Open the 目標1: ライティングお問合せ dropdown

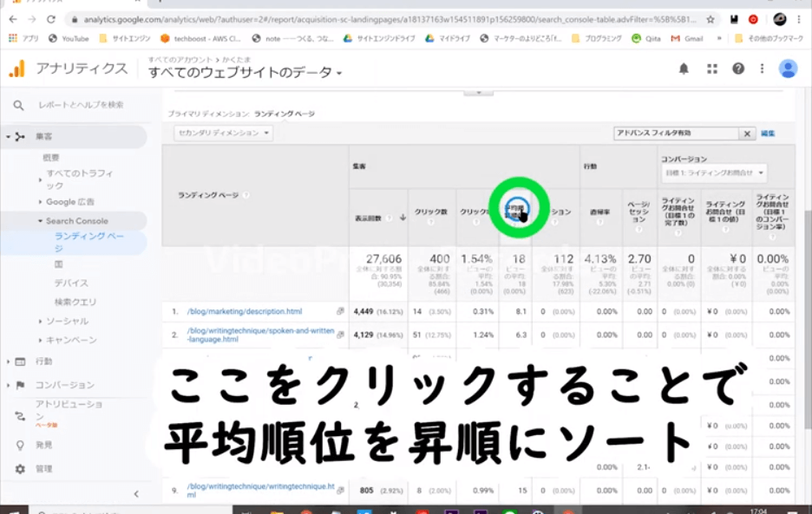pyautogui.click(x=714, y=172)
